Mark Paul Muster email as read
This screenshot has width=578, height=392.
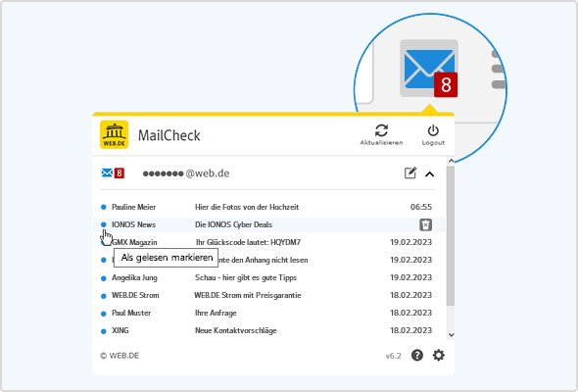click(x=104, y=314)
